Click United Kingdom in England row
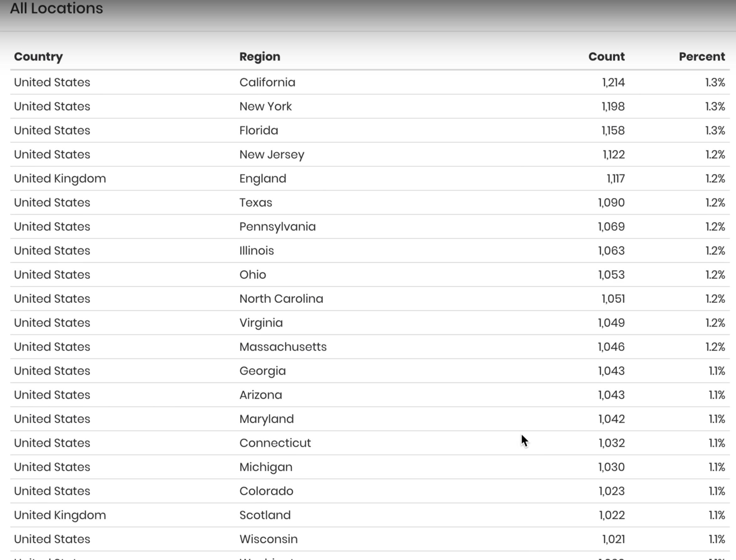Viewport: 736px width, 560px height. click(x=60, y=179)
